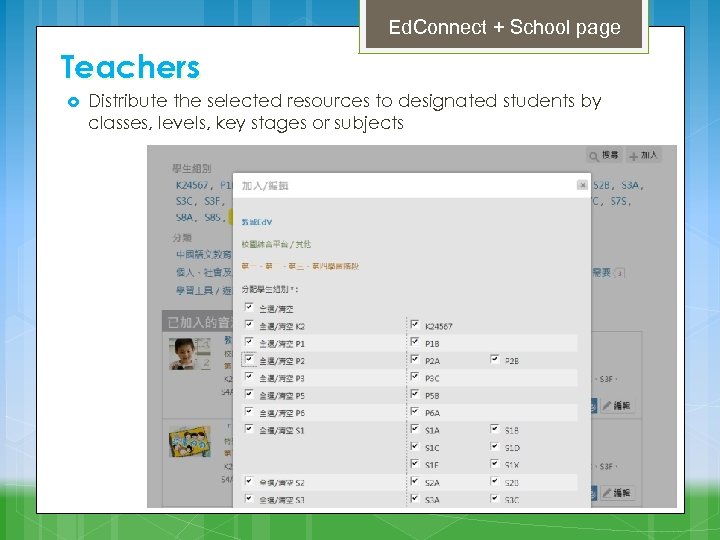Image resolution: width=720 pixels, height=540 pixels.
Task: Click the Teachers slide heading
Action: (130, 67)
